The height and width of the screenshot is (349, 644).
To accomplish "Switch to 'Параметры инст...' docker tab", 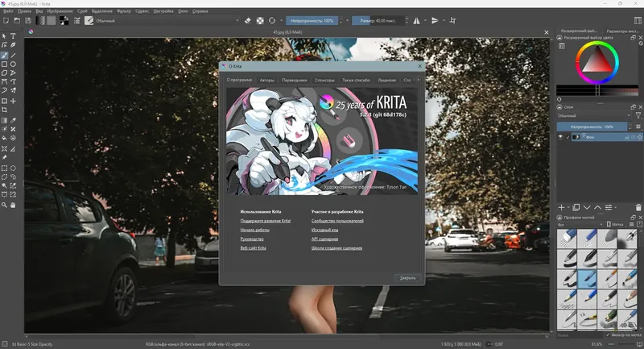I will [621, 31].
